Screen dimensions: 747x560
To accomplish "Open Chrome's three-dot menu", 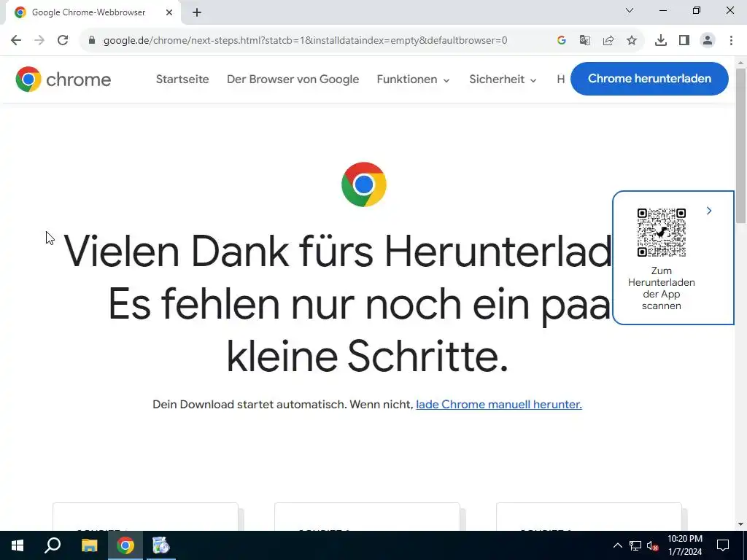I will coord(731,41).
